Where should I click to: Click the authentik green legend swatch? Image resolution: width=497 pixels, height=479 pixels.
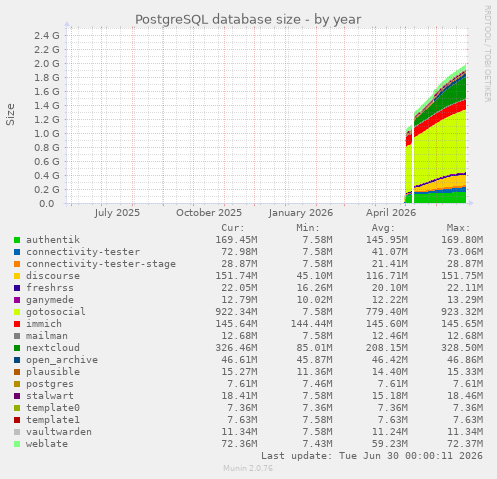click(x=17, y=240)
